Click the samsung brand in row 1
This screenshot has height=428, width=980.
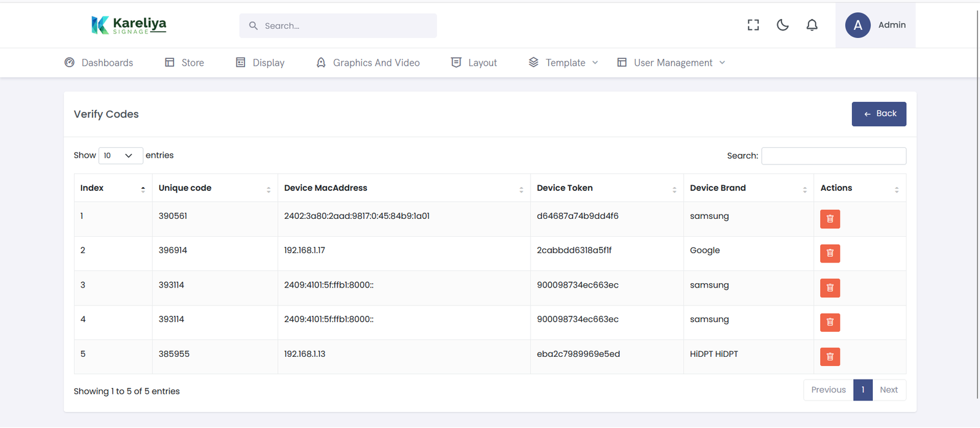pyautogui.click(x=709, y=216)
